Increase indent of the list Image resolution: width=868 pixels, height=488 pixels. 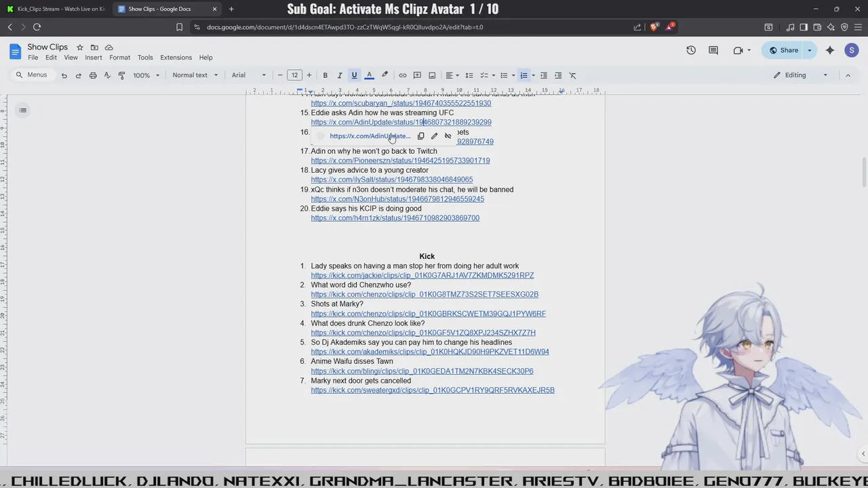point(558,75)
